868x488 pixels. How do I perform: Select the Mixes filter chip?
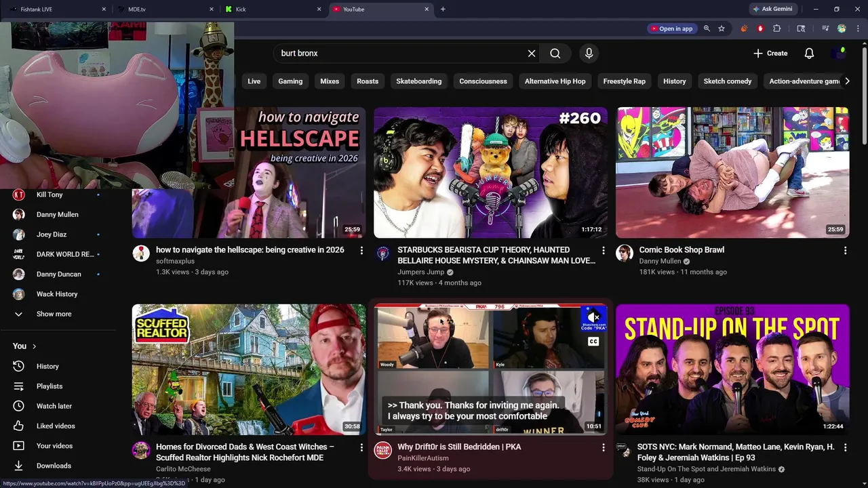(330, 81)
